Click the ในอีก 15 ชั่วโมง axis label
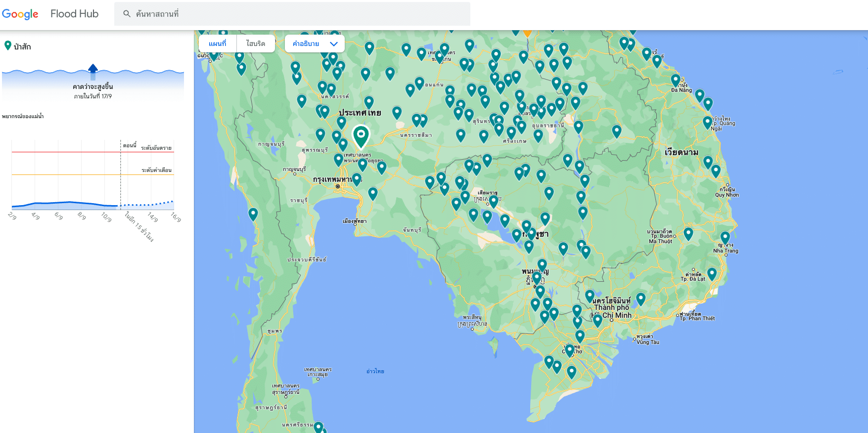The height and width of the screenshot is (433, 868). click(x=139, y=227)
